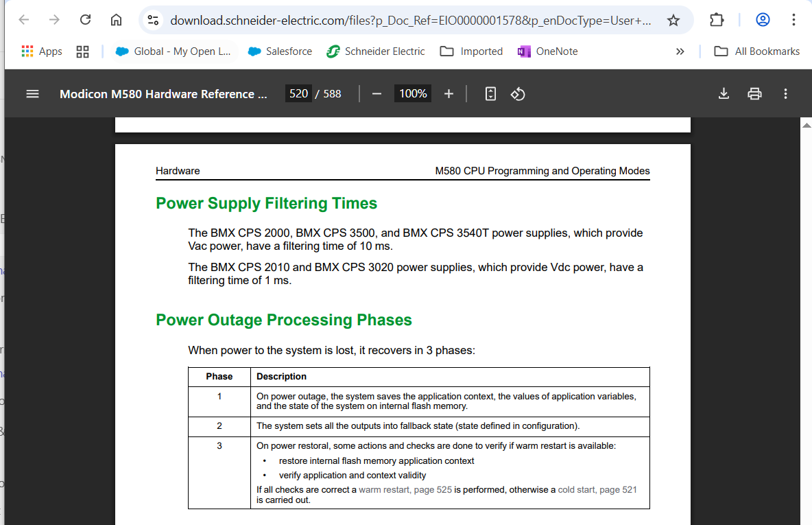The image size is (812, 525).
Task: Open the All Bookmarks folder
Action: (x=756, y=51)
